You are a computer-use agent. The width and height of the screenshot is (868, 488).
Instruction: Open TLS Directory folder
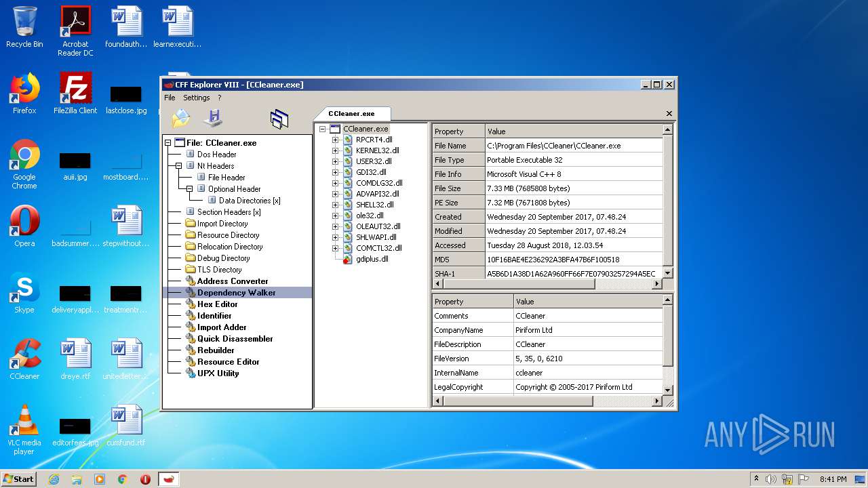(x=219, y=270)
